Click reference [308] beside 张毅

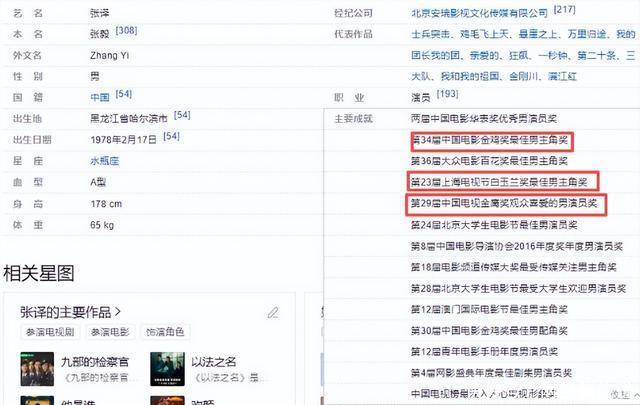(x=126, y=32)
